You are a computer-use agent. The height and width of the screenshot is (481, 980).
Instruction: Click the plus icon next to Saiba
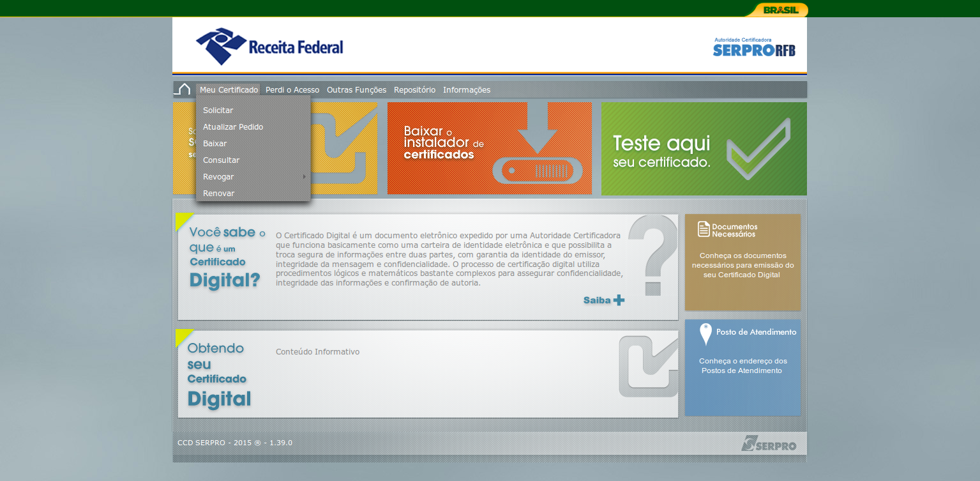619,300
